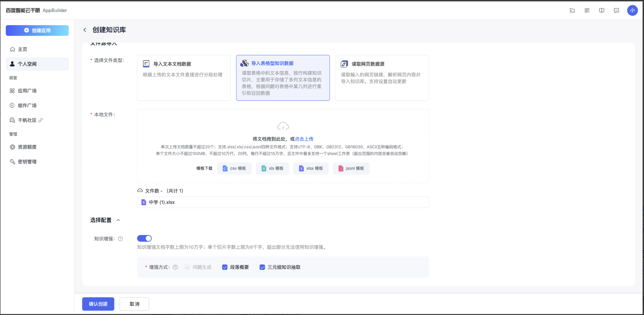Click the 千帆社区 external link icon
Screen dimensions: 644x315
pos(41,120)
